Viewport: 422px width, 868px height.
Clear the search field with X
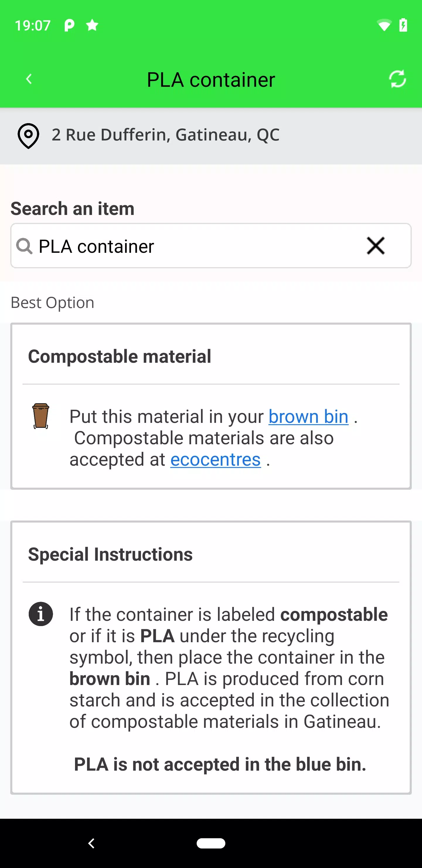(x=375, y=246)
